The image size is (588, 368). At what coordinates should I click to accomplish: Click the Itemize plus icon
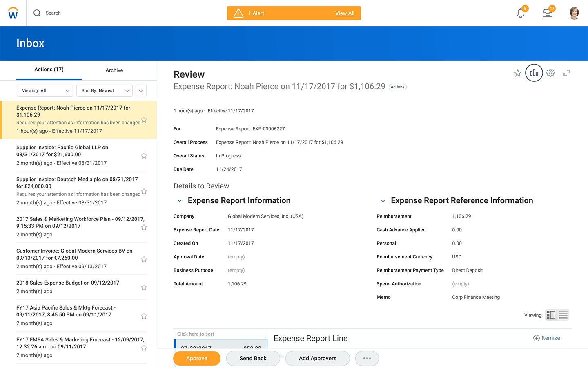(x=537, y=338)
